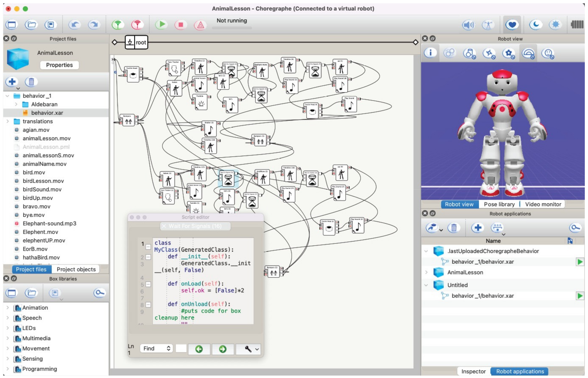Expand the Animation box library
This screenshot has width=588, height=378.
[8, 308]
